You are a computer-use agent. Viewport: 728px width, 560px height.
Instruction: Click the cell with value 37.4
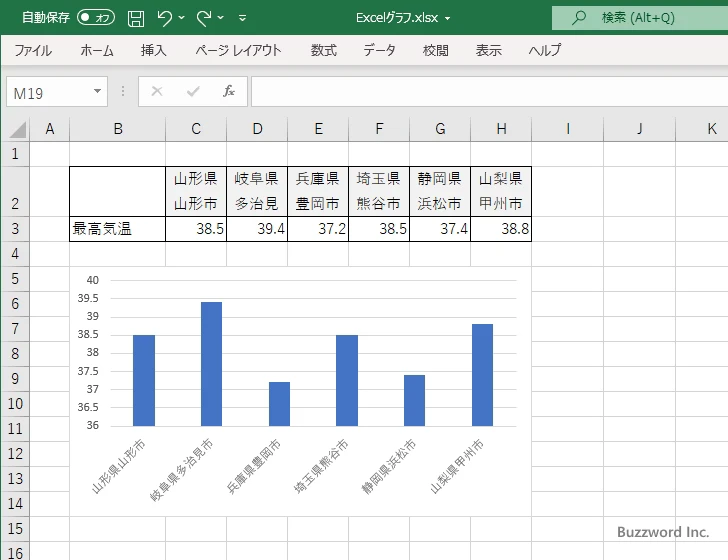pos(440,229)
